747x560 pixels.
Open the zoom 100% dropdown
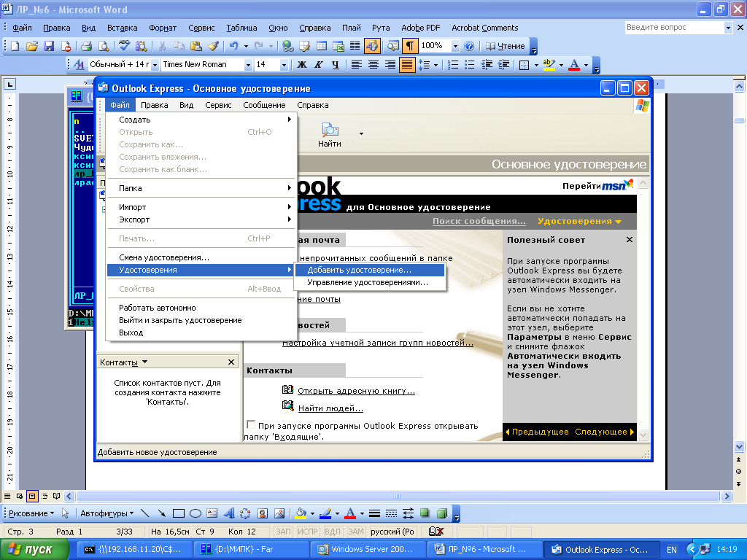click(455, 46)
